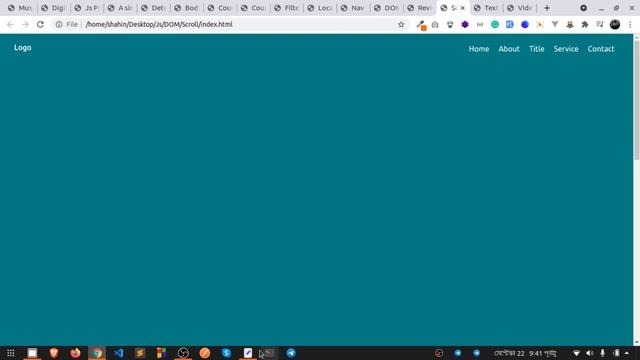The width and height of the screenshot is (640, 360).
Task: Open the clock and date panel
Action: click(525, 353)
